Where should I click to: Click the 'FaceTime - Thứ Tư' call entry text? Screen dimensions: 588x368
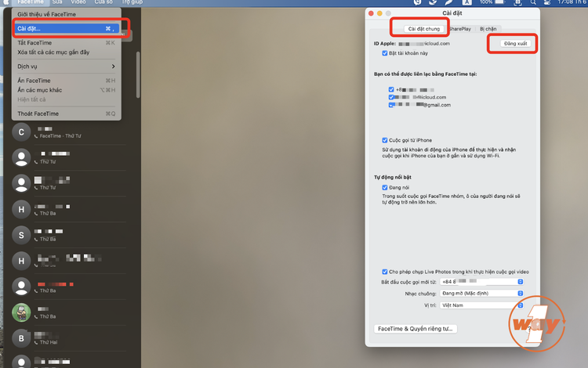pyautogui.click(x=60, y=136)
